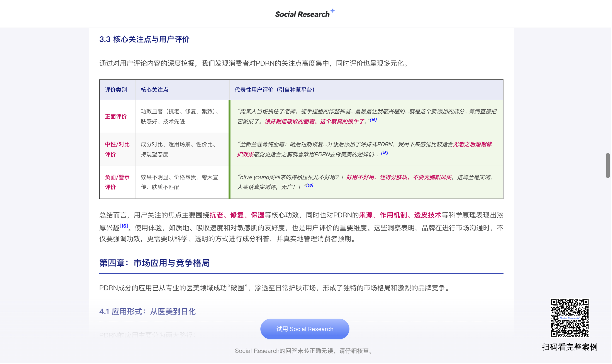The width and height of the screenshot is (612, 364).
Task: Click the page's vertical scrollbar thumb
Action: pos(608,166)
